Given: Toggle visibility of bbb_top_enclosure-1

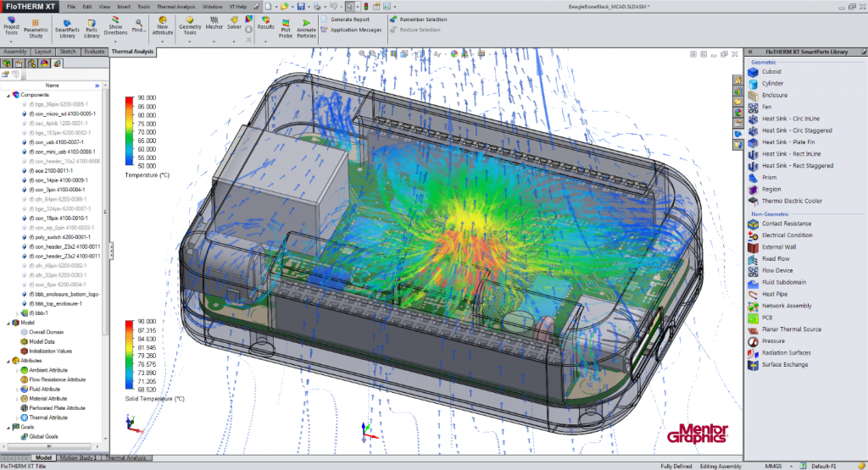Looking at the screenshot, I should click(25, 303).
